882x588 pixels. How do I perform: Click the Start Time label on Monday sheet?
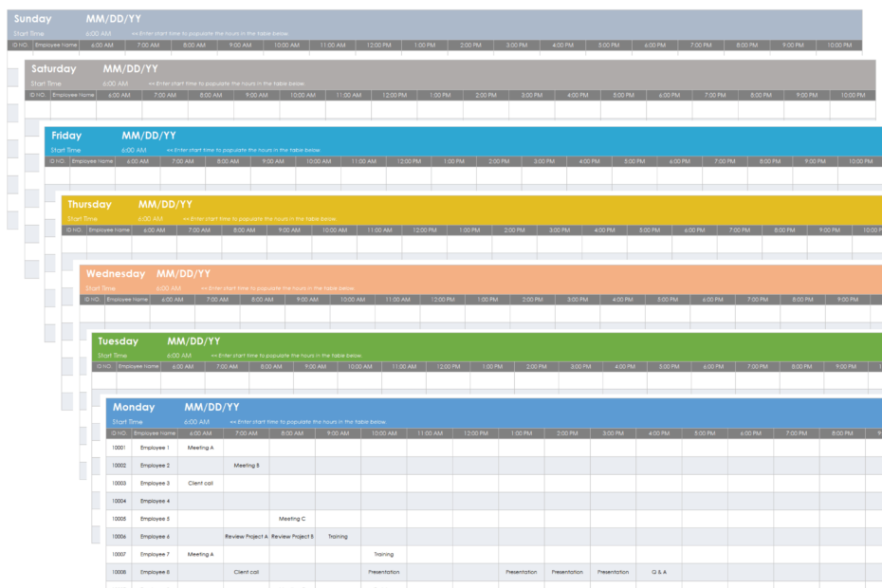[x=127, y=421]
